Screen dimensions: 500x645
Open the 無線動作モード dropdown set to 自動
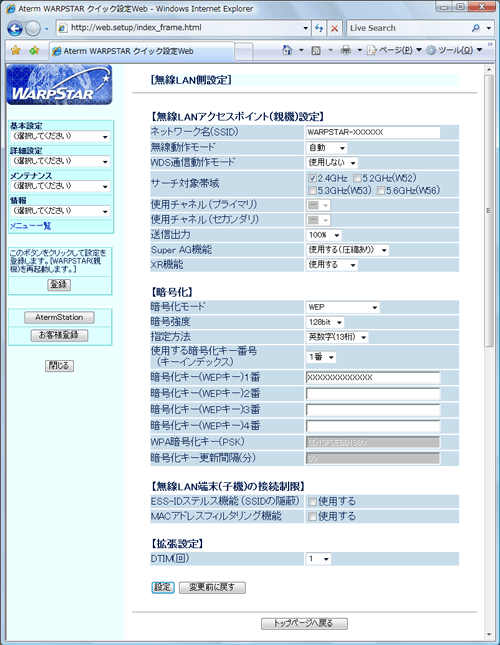click(x=326, y=148)
